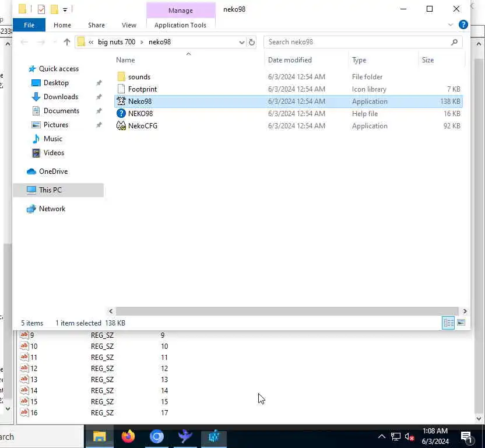Open the File menu tab
Viewport: 485px width, 448px height.
tap(29, 25)
